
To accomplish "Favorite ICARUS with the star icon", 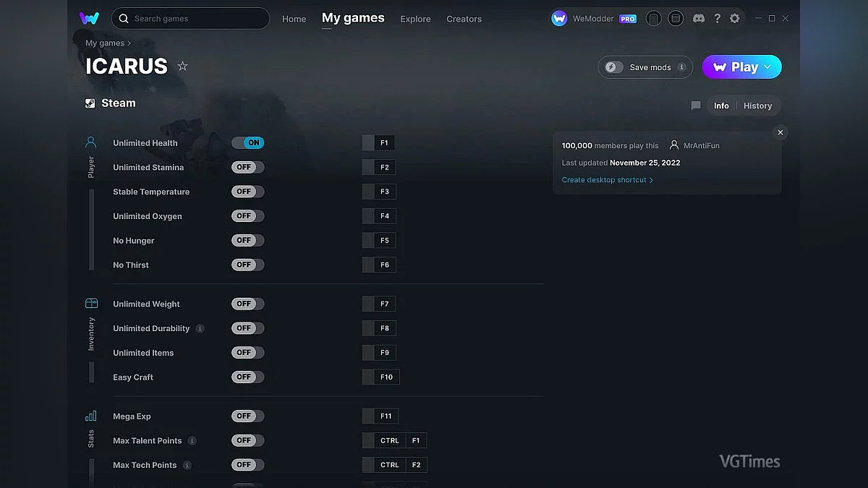I will 183,67.
